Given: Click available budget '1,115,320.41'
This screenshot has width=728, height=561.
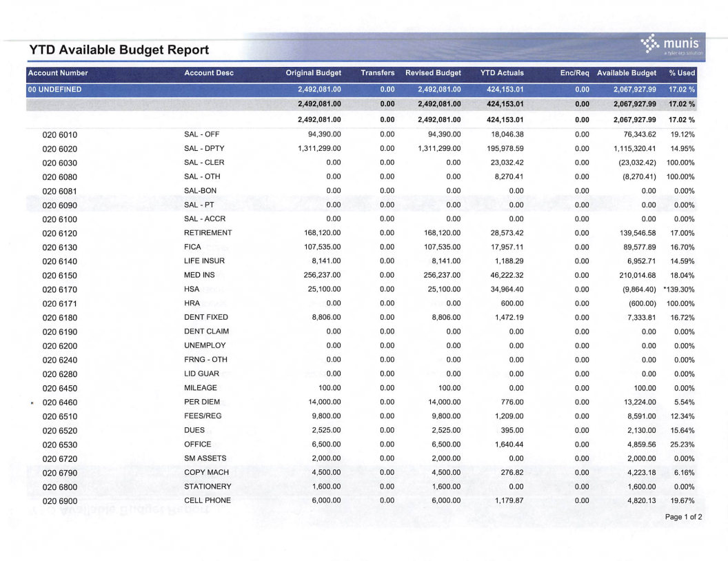Looking at the screenshot, I should point(635,149).
